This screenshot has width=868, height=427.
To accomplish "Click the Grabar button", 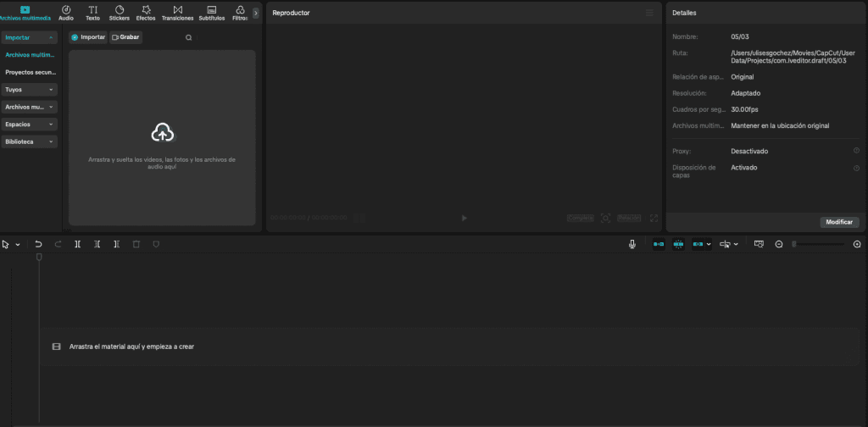I will click(125, 37).
